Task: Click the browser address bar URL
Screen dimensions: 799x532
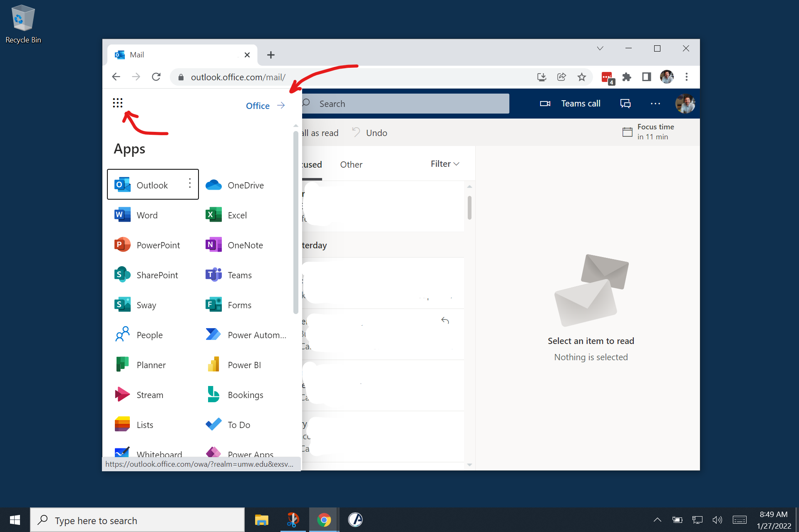Action: click(x=238, y=77)
